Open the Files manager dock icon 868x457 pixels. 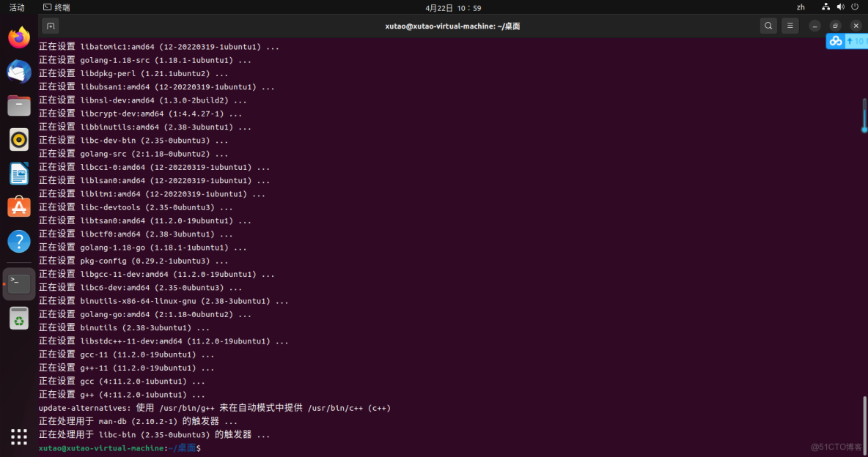[19, 105]
